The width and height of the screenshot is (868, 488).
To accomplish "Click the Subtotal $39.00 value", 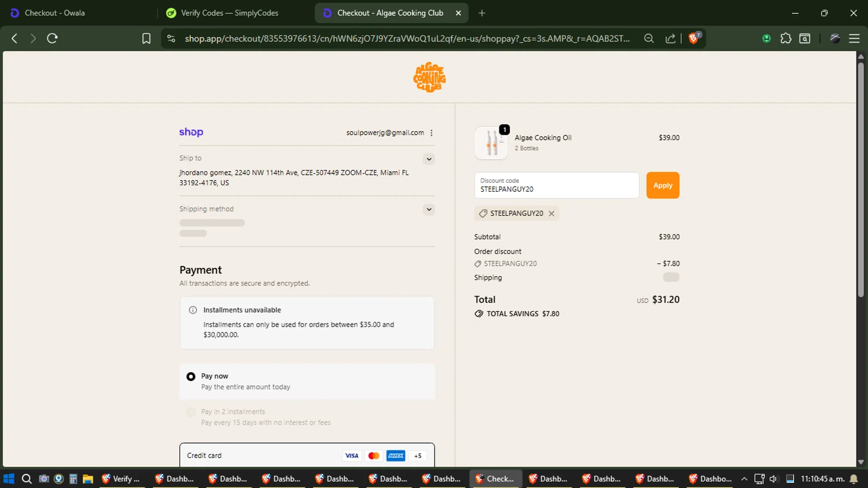I will [x=669, y=237].
